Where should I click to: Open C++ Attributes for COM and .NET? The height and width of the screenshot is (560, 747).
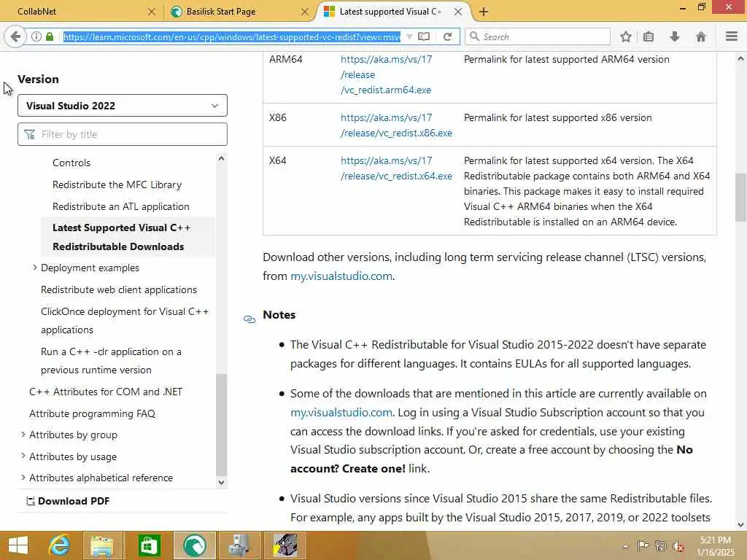tap(106, 392)
